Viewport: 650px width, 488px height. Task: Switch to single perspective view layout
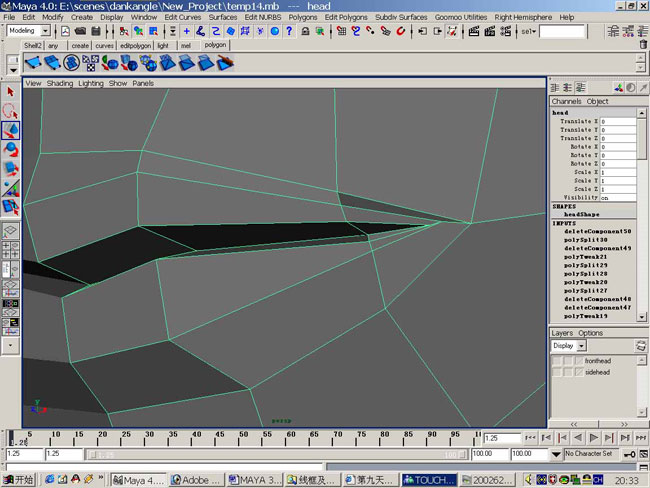[10, 231]
